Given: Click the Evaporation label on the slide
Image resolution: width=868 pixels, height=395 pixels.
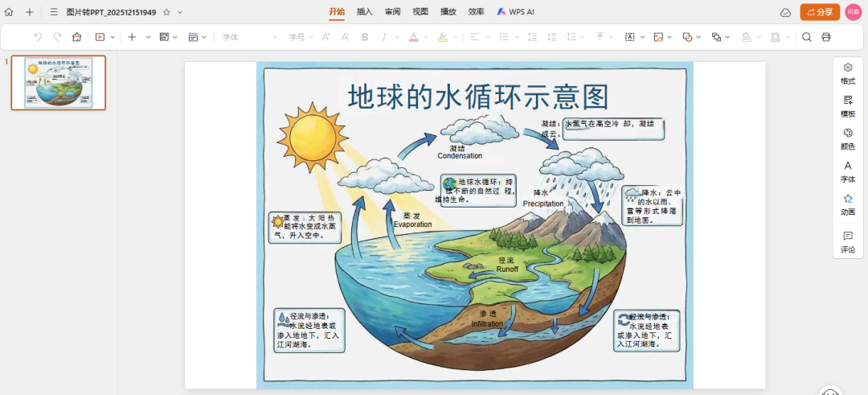Looking at the screenshot, I should tap(412, 224).
